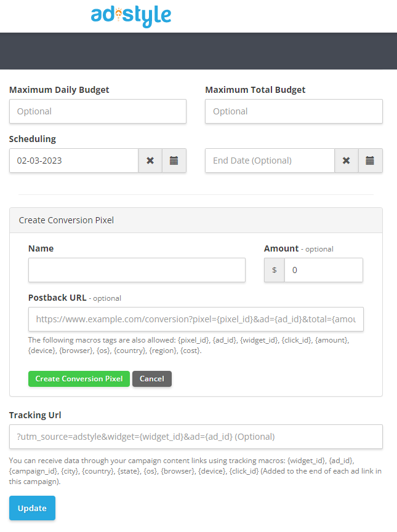Click the dollar sign next to Amount
This screenshot has height=532, width=397.
point(275,270)
